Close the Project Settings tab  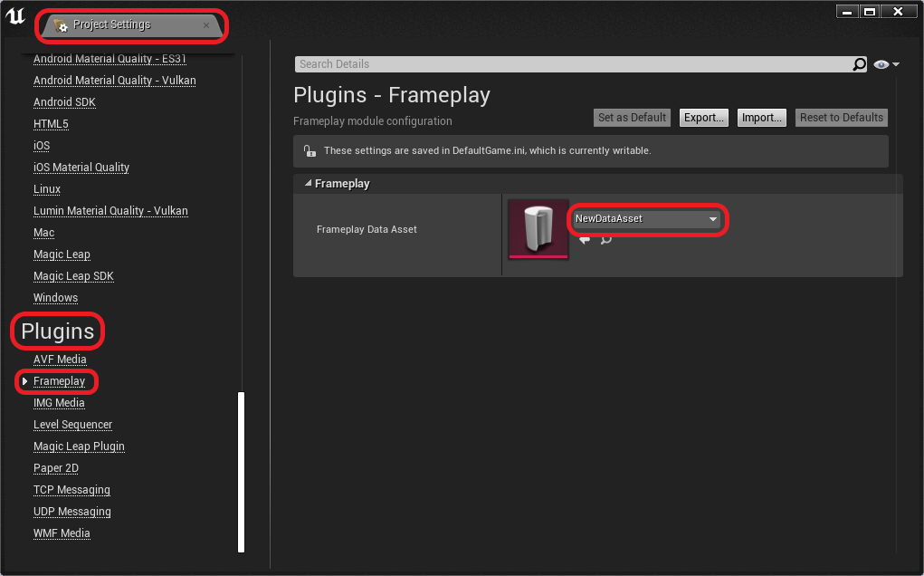(x=206, y=25)
